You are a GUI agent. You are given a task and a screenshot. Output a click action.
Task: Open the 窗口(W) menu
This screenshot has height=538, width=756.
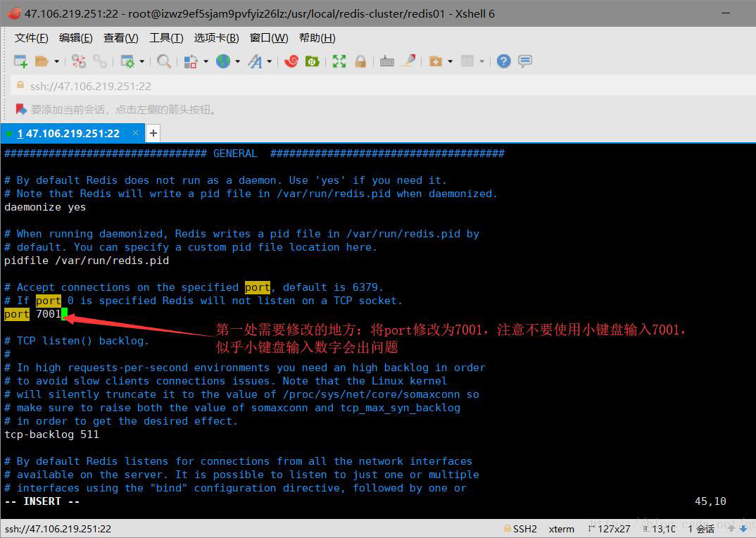(269, 38)
